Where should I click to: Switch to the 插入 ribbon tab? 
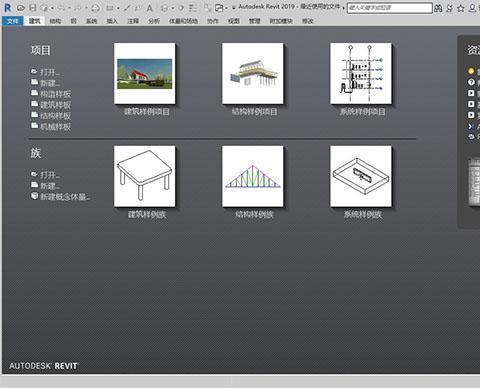(x=112, y=21)
